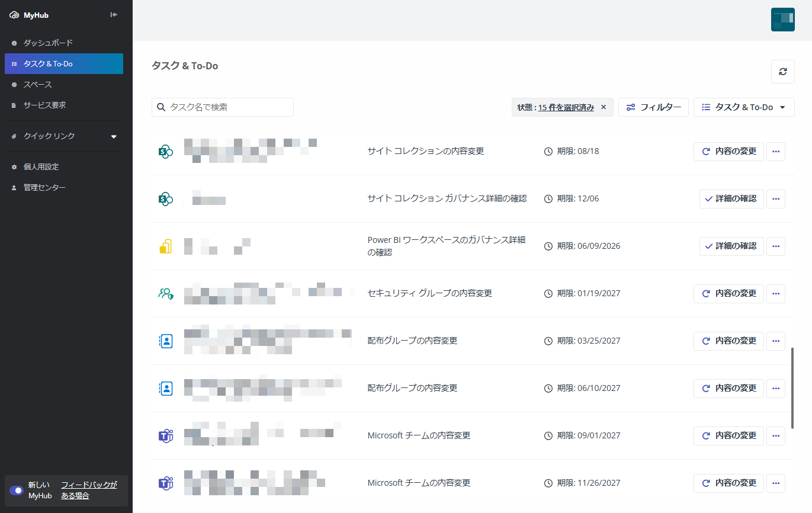
Task: Click Teams icon on the 09/01/2027 row
Action: 165,436
